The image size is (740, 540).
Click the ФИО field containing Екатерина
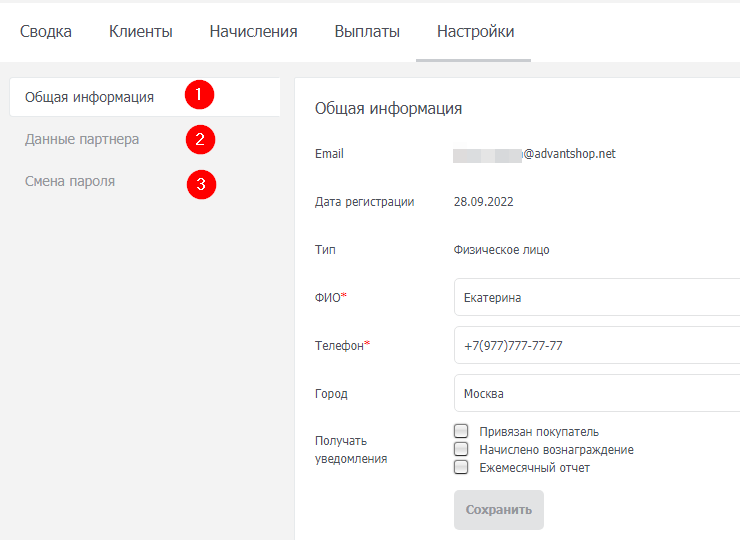(x=596, y=297)
